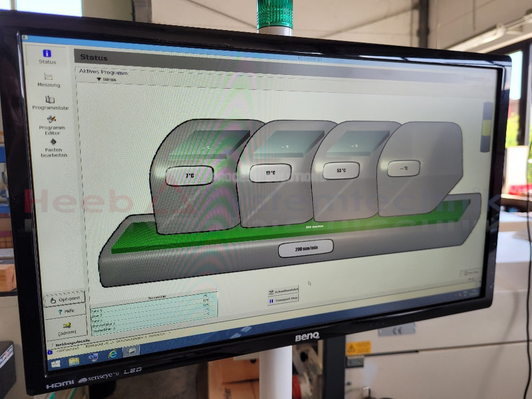Image resolution: width=532 pixels, height=399 pixels.
Task: Switch to the oven control app in taskbar
Action: click(x=131, y=351)
